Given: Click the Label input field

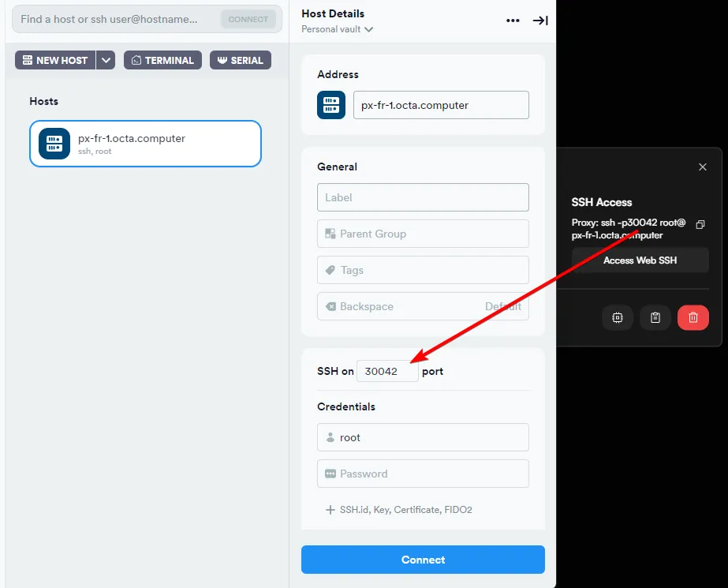Looking at the screenshot, I should (x=423, y=197).
